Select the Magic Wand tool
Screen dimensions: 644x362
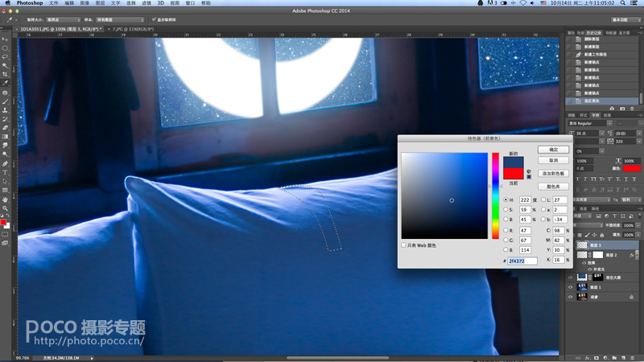(5, 66)
